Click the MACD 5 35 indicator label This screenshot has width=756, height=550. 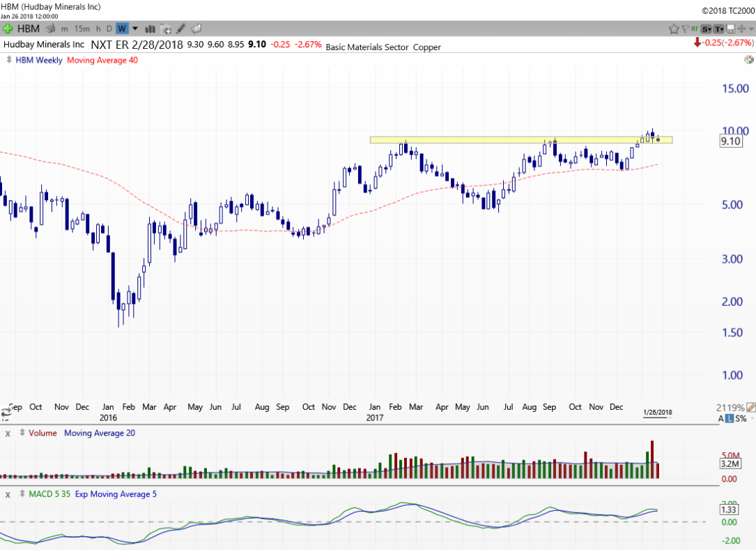(48, 494)
